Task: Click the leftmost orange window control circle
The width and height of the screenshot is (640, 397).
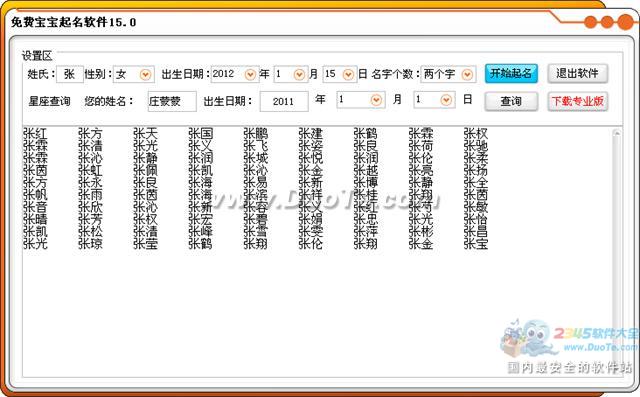Action: pos(590,22)
